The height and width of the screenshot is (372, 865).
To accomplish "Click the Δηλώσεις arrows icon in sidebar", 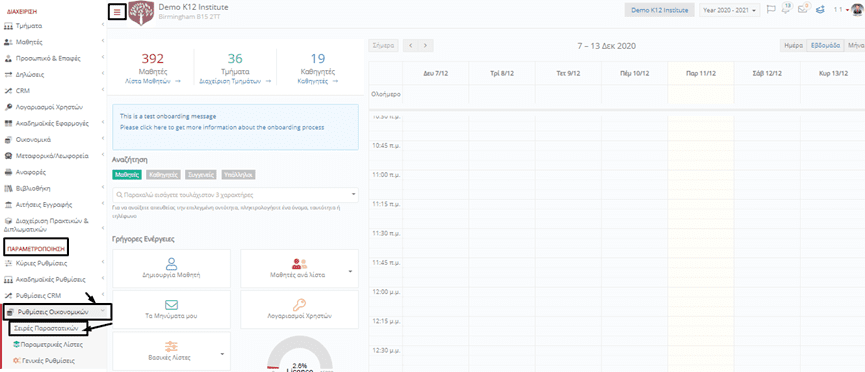I will 8,74.
